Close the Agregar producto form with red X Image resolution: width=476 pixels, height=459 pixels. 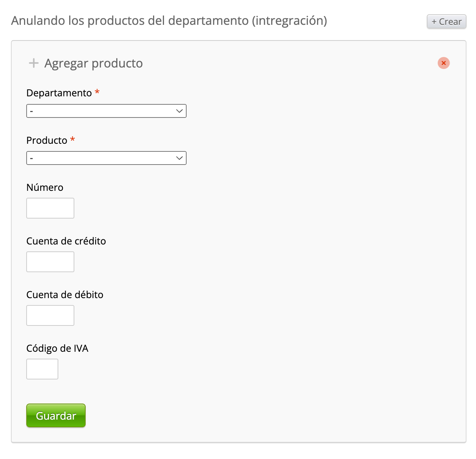pyautogui.click(x=444, y=63)
